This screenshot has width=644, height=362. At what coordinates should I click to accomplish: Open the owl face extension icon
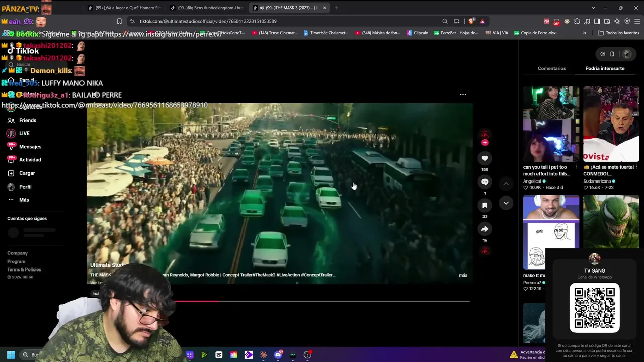point(567,21)
